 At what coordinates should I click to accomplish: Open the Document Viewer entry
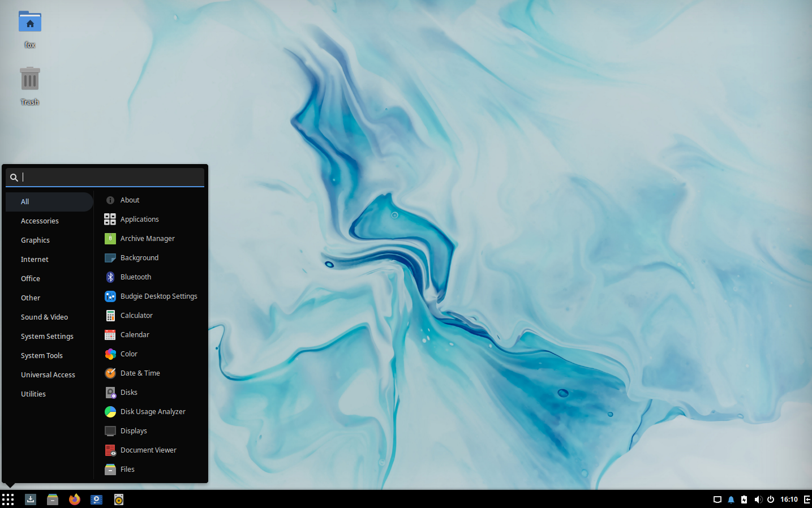pyautogui.click(x=147, y=450)
